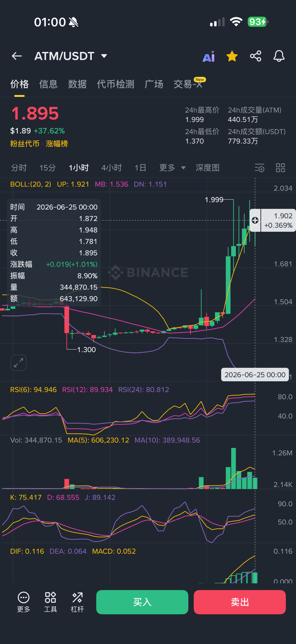Viewport: 296px width, 644px height.
Task: Select the 15分 chart interval
Action: [x=48, y=168]
